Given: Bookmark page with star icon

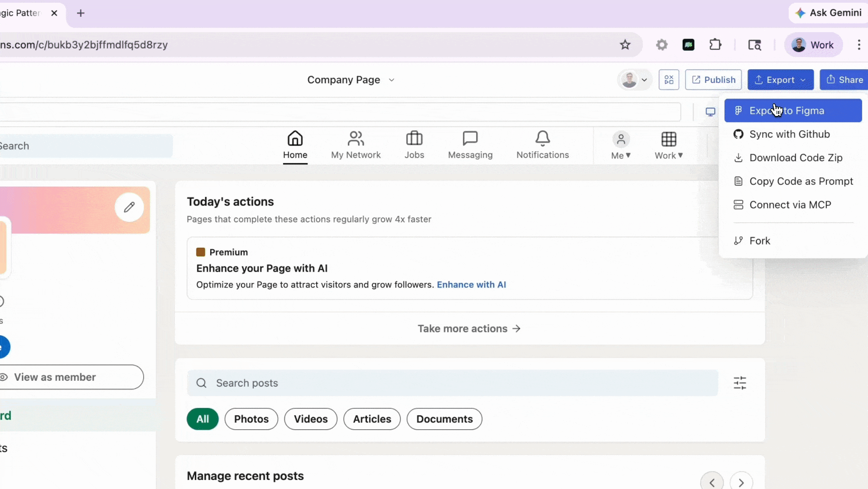Looking at the screenshot, I should (x=625, y=45).
